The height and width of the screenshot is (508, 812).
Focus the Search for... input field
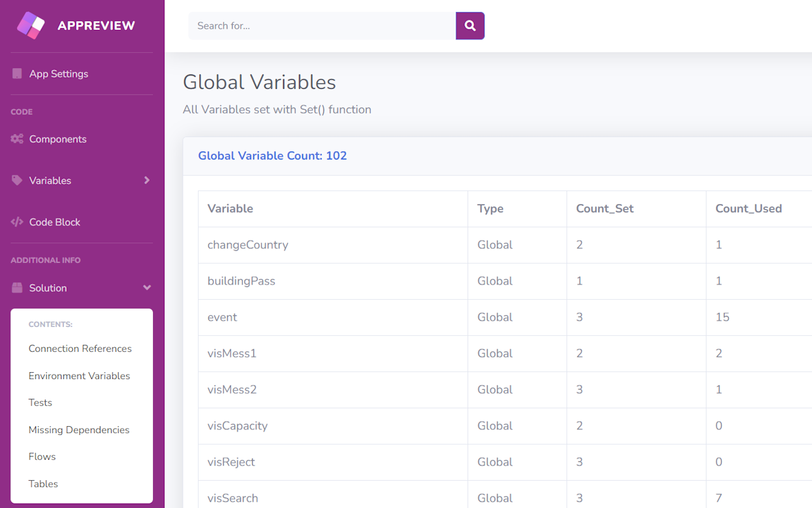point(322,25)
